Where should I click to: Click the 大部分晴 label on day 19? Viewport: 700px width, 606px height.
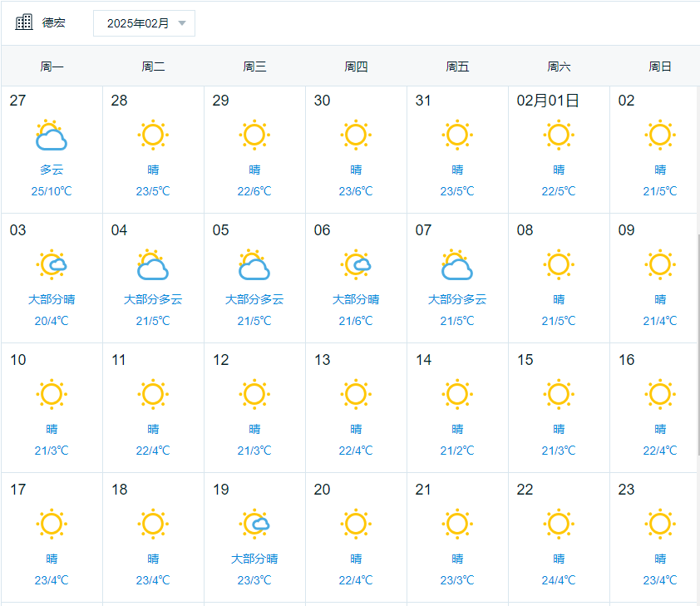click(254, 559)
